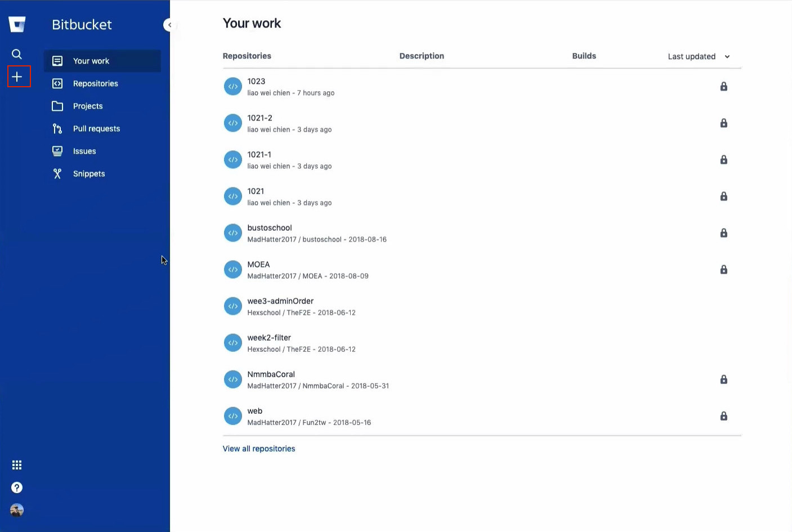Click the 1021-1 repository avatar icon

233,159
